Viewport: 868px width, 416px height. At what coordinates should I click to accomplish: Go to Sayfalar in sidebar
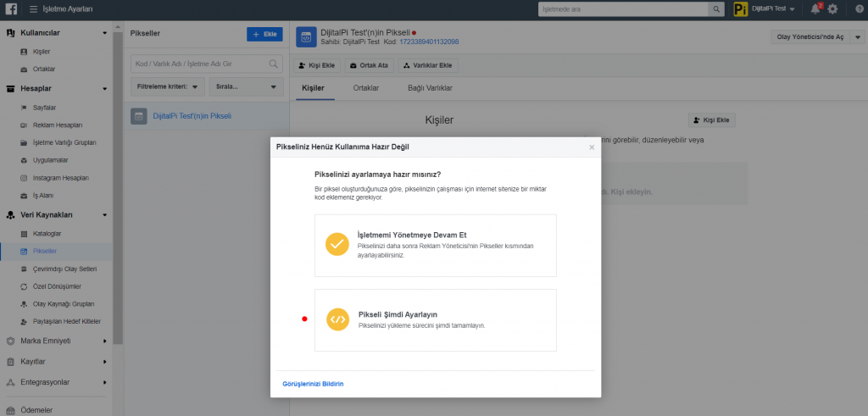[44, 108]
